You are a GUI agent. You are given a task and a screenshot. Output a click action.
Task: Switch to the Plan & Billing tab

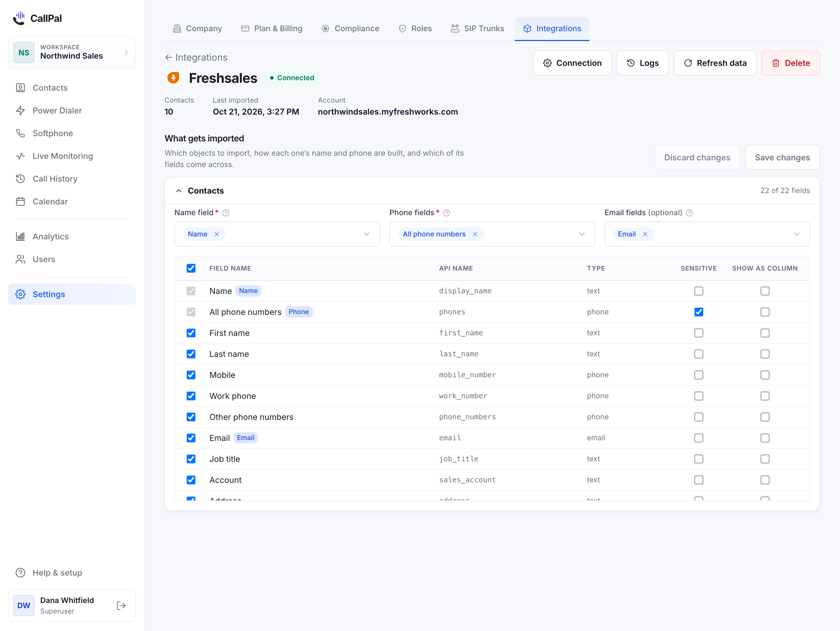272,29
